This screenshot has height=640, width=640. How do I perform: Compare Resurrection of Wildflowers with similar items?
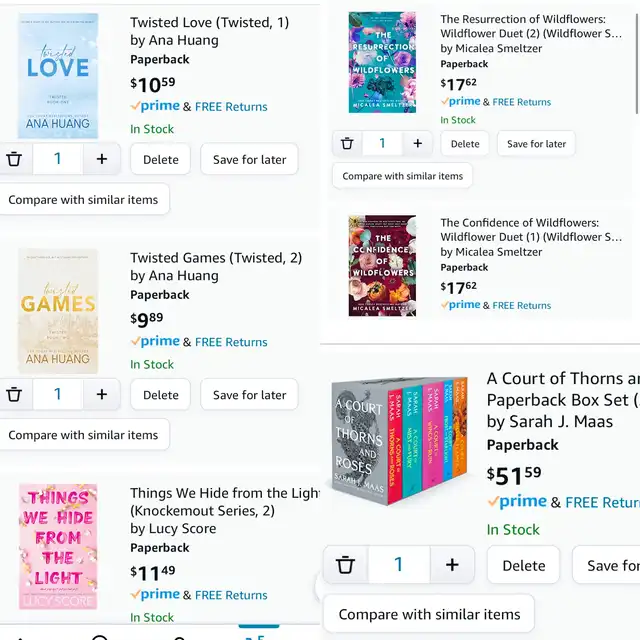(x=402, y=176)
